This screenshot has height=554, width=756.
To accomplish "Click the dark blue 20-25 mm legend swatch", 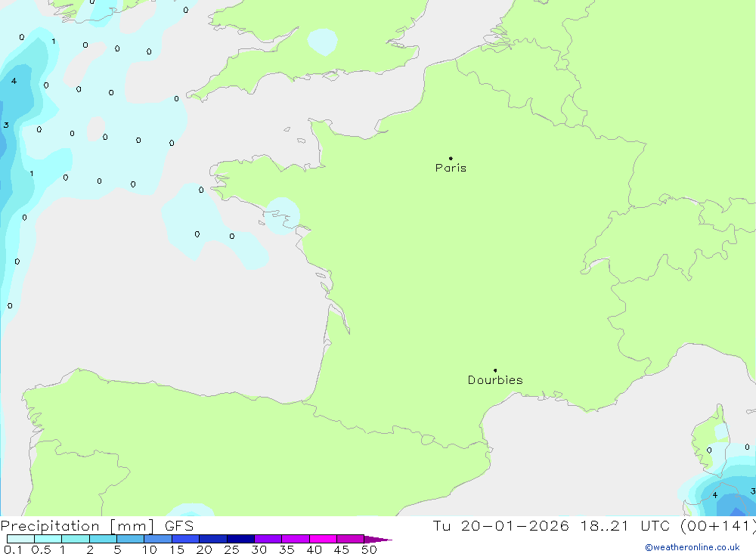I will point(212,539).
